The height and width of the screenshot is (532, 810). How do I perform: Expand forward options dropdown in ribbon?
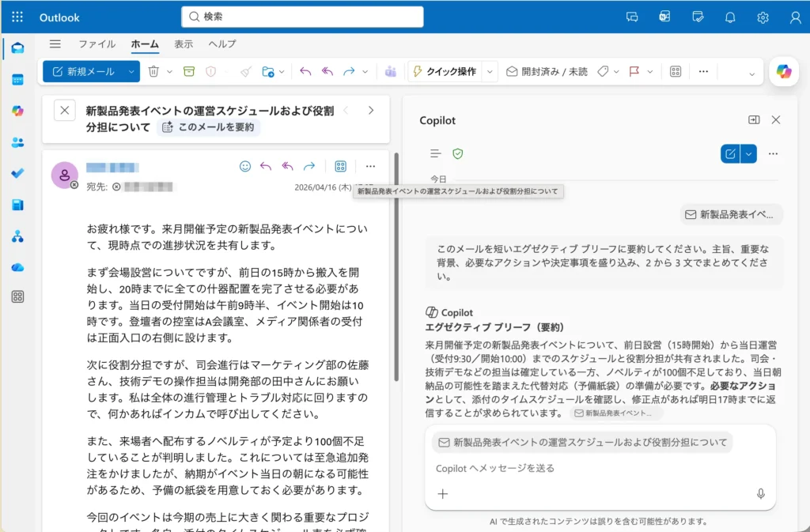pyautogui.click(x=365, y=72)
